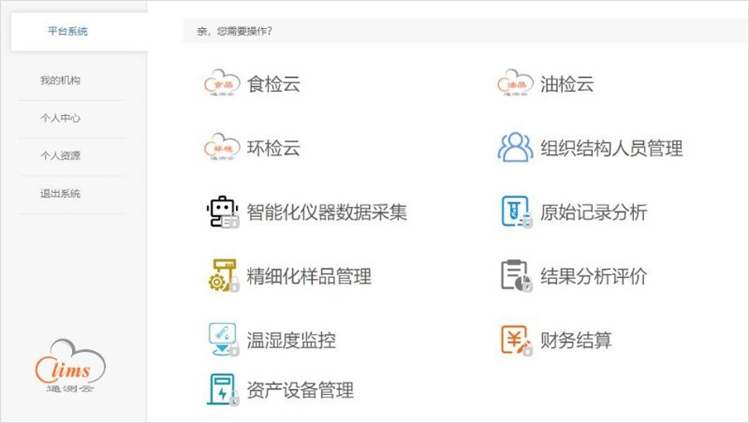Click the lims 通测云 logo
Screen dimensions: 749x423
pyautogui.click(x=70, y=366)
